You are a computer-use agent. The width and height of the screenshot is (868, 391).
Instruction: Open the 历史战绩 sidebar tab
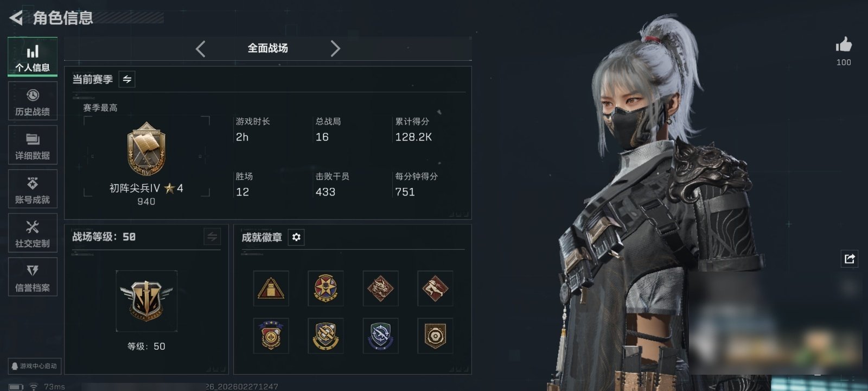33,101
